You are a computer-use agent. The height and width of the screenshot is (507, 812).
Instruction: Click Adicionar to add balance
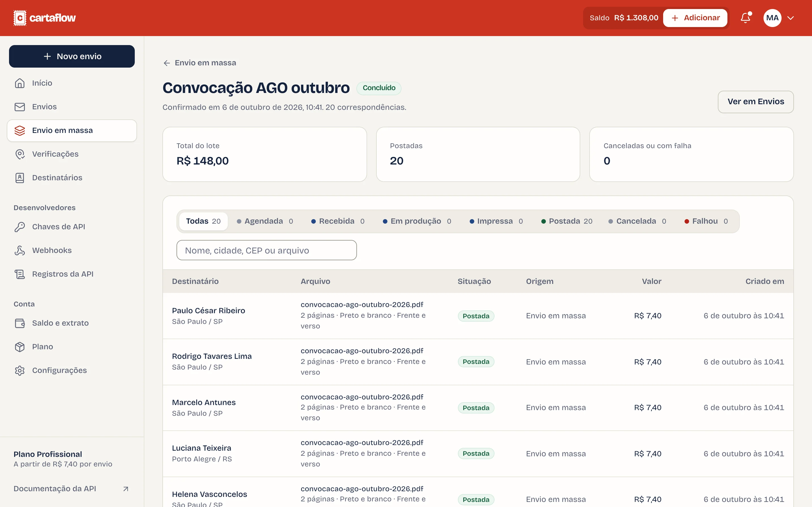(695, 18)
